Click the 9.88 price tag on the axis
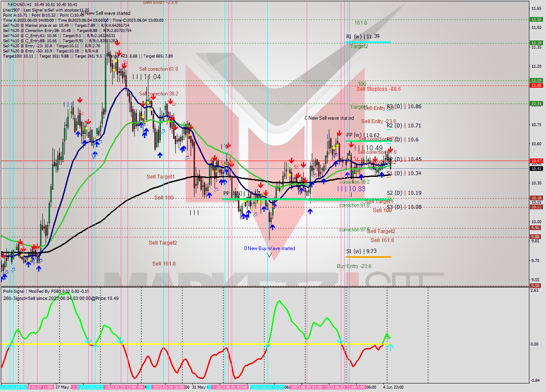 click(536, 236)
